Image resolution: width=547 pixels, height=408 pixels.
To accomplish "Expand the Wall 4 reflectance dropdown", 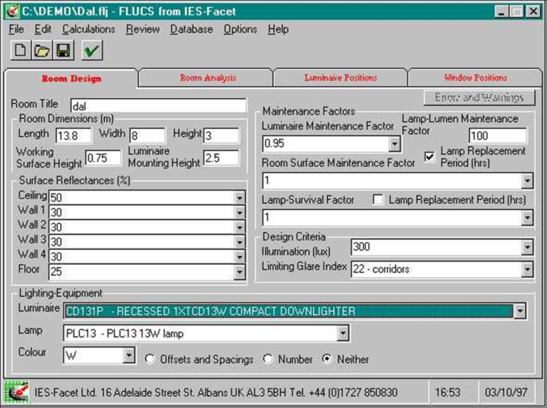I will click(239, 257).
